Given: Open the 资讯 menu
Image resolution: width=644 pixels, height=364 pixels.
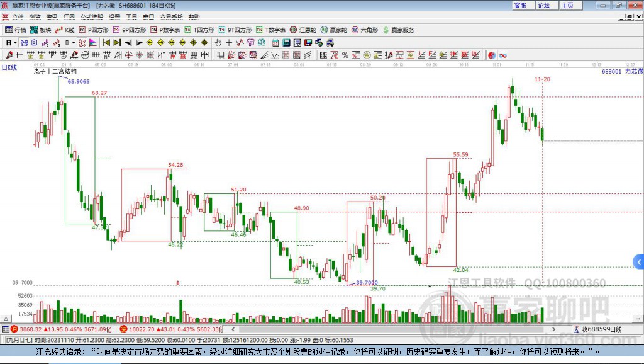Looking at the screenshot, I should [x=52, y=17].
